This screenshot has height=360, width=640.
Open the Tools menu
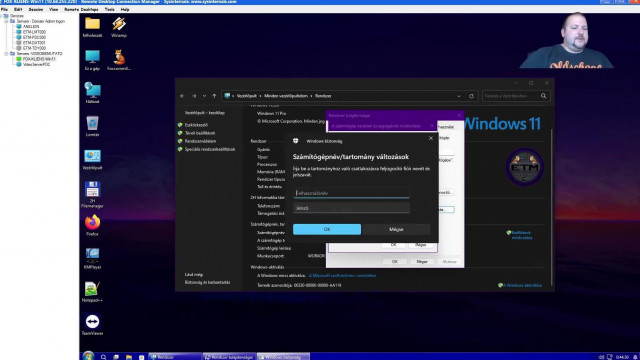coord(109,9)
